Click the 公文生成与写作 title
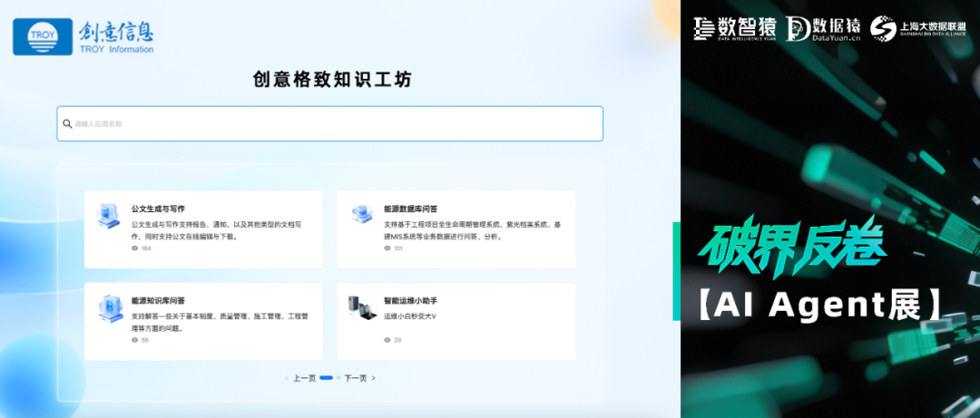The image size is (980, 418). coord(158,209)
